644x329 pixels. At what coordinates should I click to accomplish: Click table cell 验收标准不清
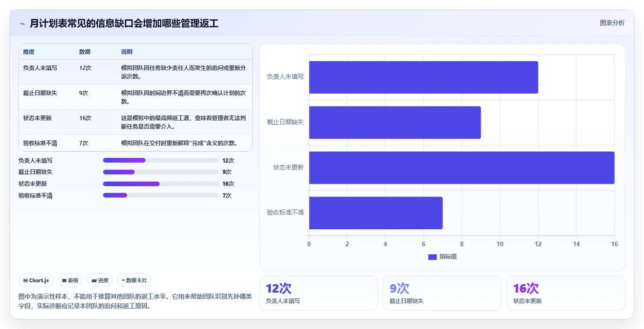(x=40, y=143)
